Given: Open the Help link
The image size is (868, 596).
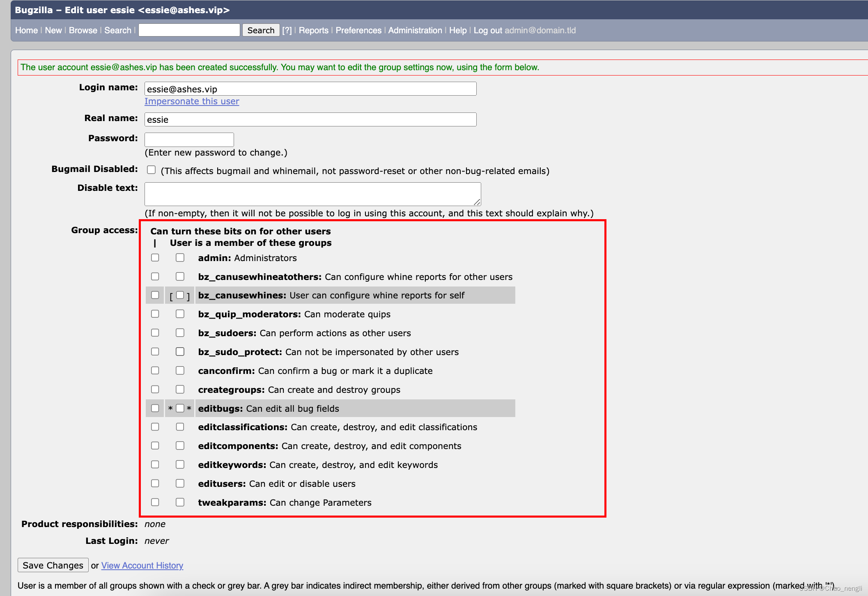Looking at the screenshot, I should coord(458,30).
